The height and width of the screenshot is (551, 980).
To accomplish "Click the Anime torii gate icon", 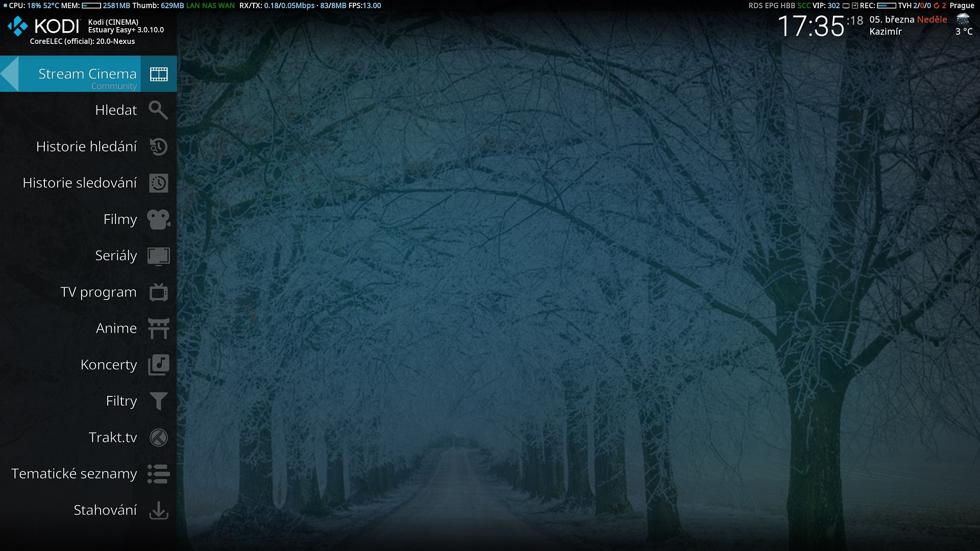I will 158,329.
